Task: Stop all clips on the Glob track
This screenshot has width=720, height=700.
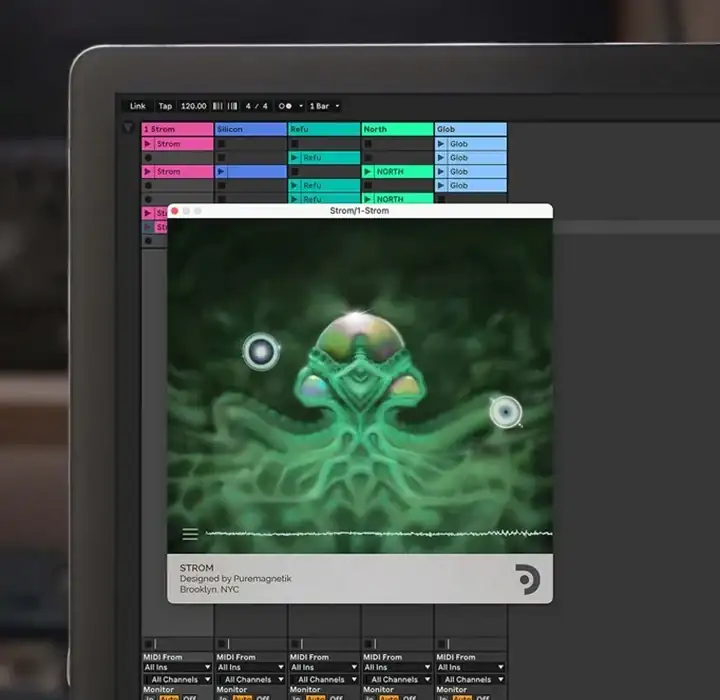Action: (x=441, y=644)
